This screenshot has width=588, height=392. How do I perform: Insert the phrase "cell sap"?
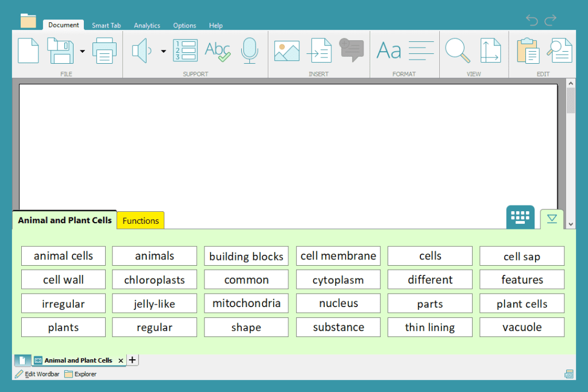(x=522, y=256)
